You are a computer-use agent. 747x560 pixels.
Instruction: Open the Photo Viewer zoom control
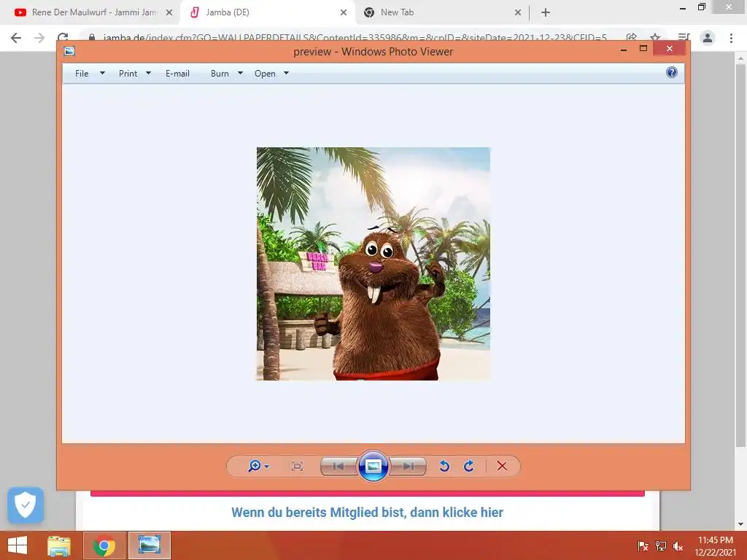(x=255, y=466)
